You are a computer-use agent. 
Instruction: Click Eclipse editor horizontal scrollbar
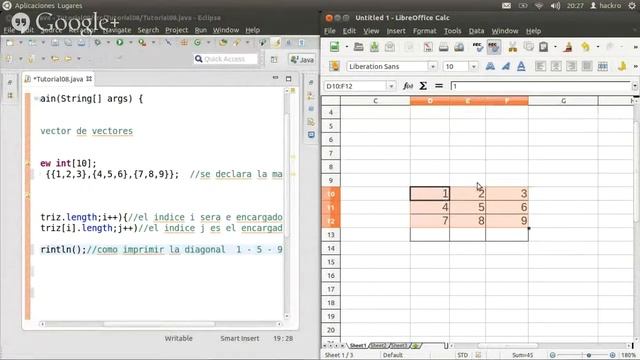159,324
